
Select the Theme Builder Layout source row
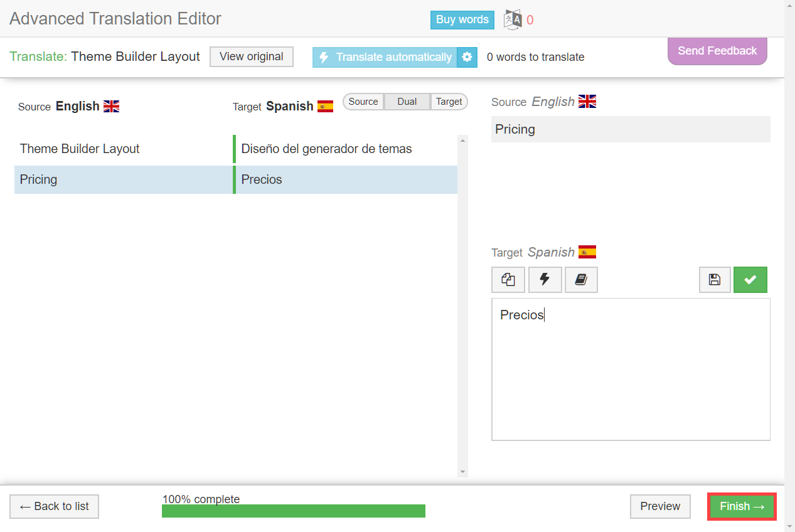tap(124, 149)
